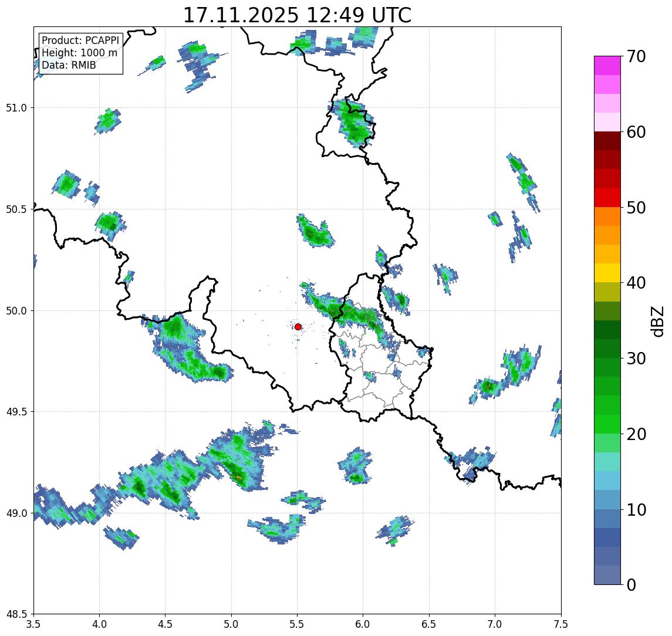Click the colorbar tick label 50

coord(636,208)
